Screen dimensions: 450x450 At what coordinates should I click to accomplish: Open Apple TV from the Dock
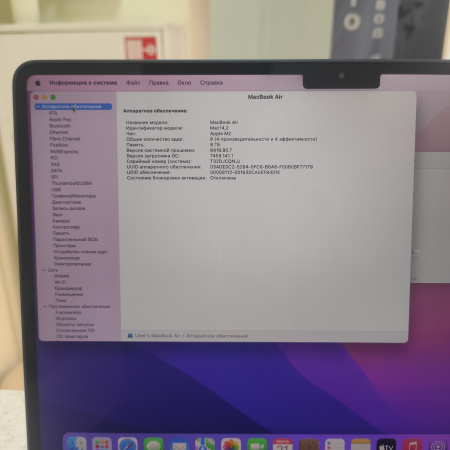(386, 445)
